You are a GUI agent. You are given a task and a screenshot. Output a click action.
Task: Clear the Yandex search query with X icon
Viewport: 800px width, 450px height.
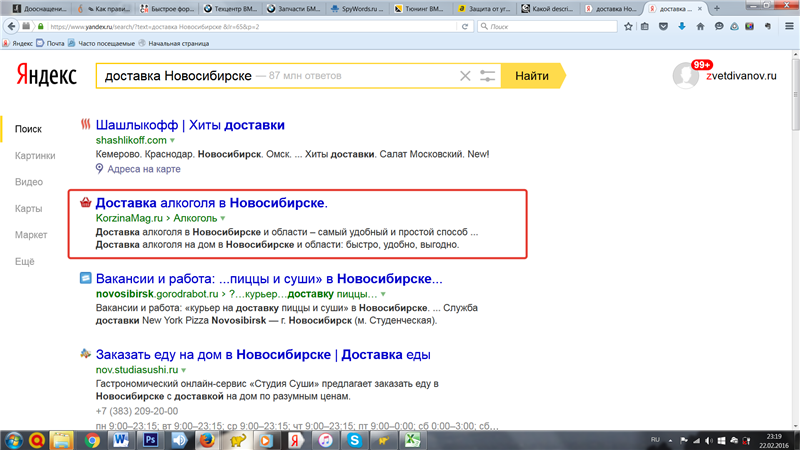(464, 76)
